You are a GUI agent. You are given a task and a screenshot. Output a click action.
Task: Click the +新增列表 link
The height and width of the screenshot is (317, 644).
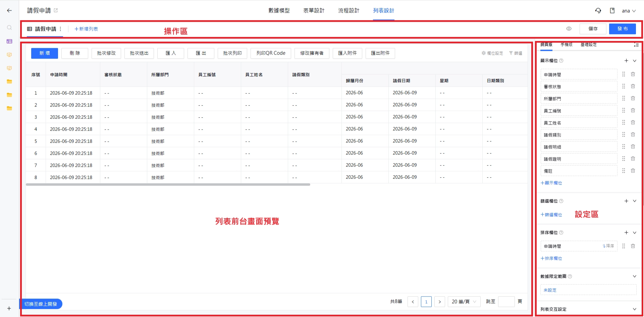click(86, 29)
